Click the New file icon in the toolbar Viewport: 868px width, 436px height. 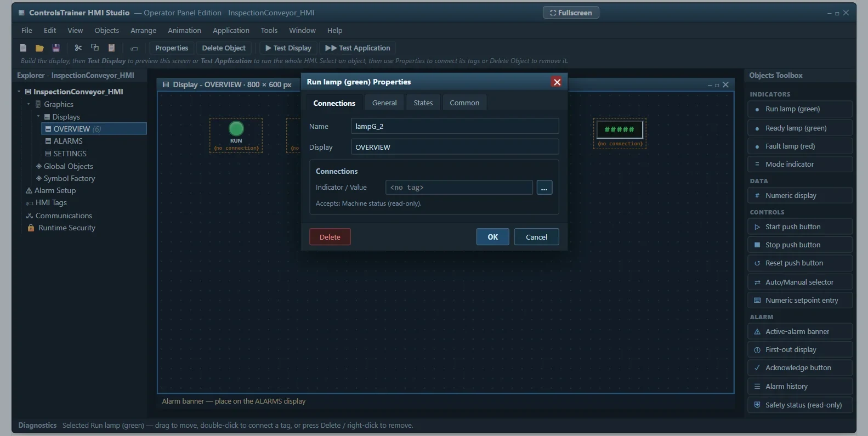pos(23,48)
